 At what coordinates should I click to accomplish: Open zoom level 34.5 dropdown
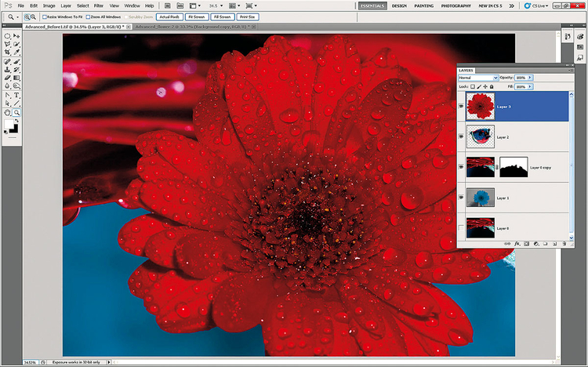click(x=216, y=6)
